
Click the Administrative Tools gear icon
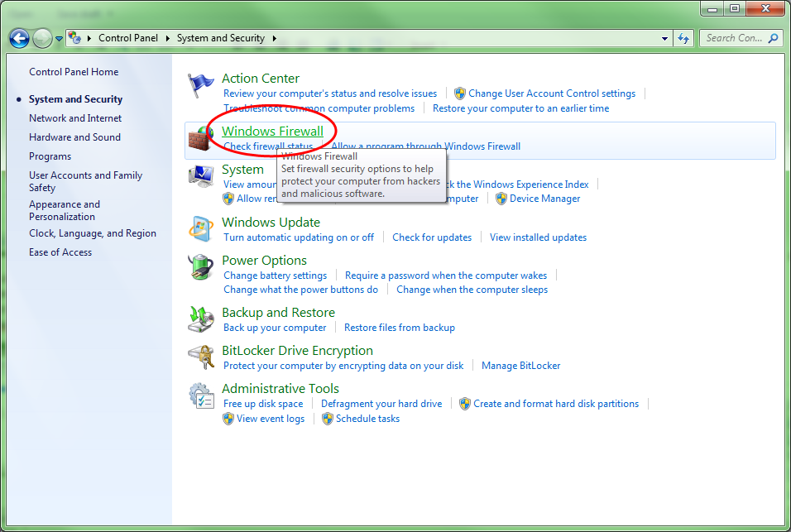coord(200,395)
